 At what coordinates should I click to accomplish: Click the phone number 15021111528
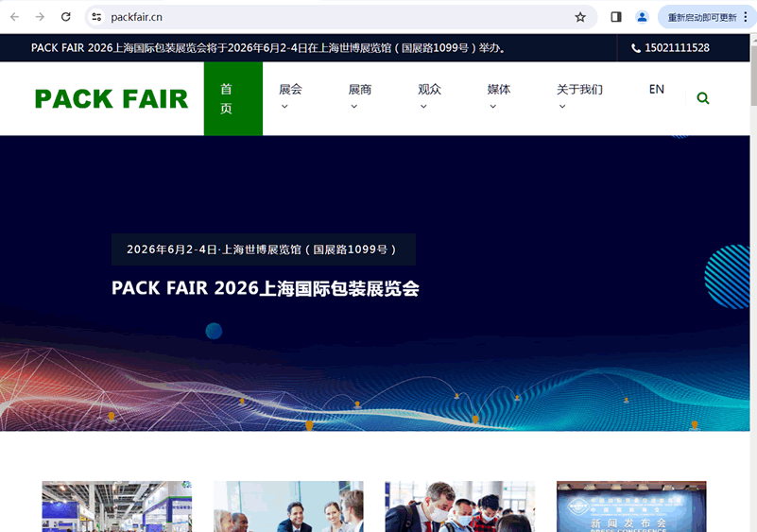point(671,48)
